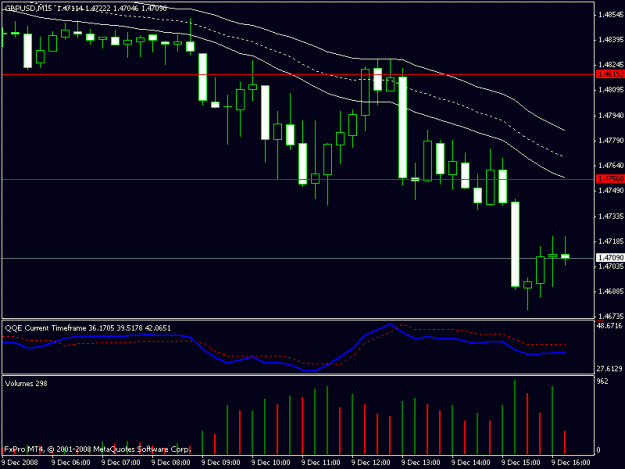Click the 1.47185 price axis label
The image size is (625, 469).
tap(611, 241)
